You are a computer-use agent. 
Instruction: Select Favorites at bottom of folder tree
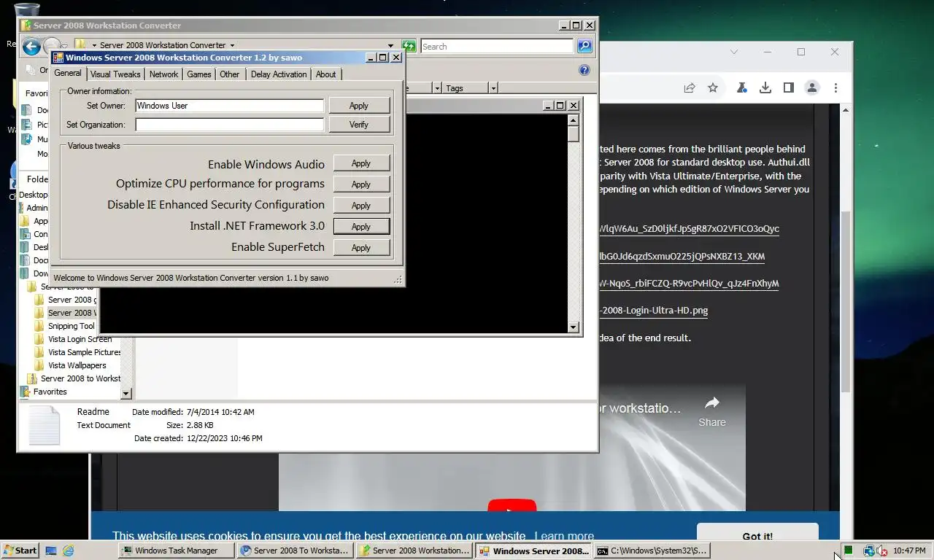(50, 392)
